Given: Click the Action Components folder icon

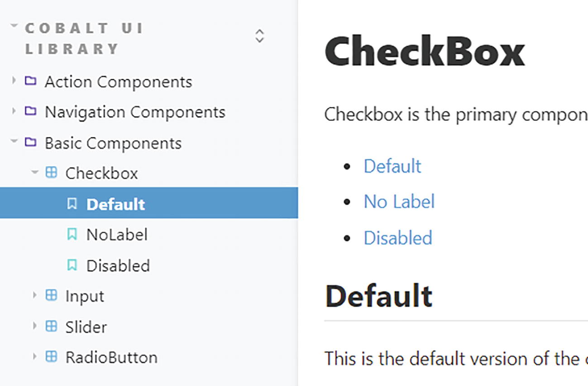Looking at the screenshot, I should (30, 82).
